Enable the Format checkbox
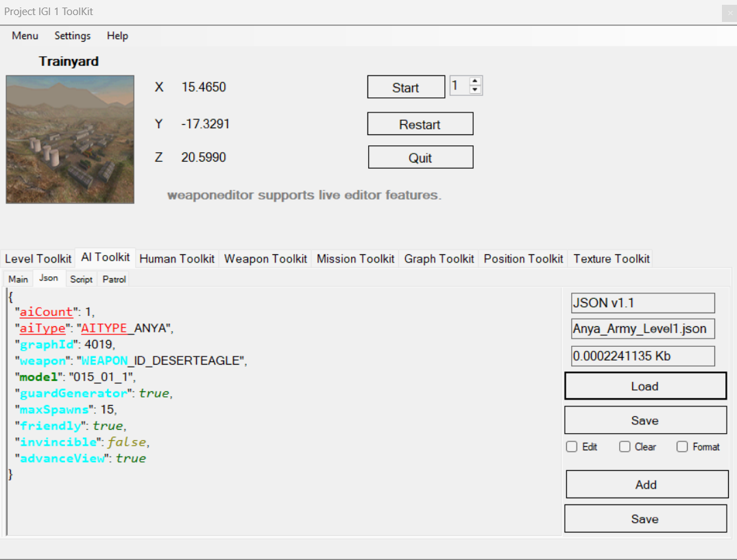Screen dimensions: 737x560 coord(682,447)
